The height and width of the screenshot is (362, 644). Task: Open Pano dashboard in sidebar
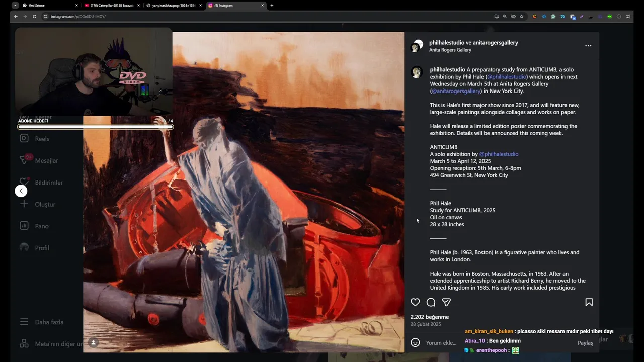pyautogui.click(x=34, y=226)
